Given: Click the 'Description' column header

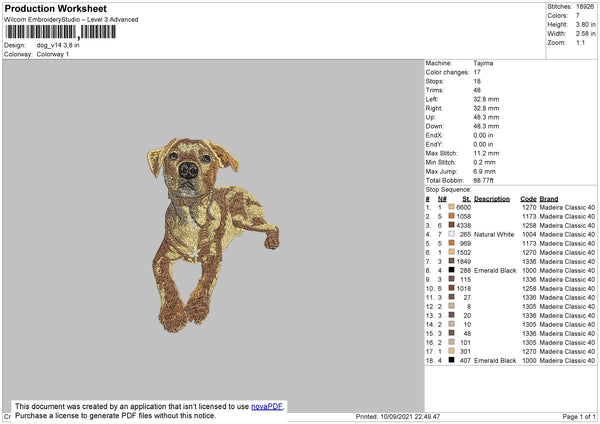Looking at the screenshot, I should [492, 199].
